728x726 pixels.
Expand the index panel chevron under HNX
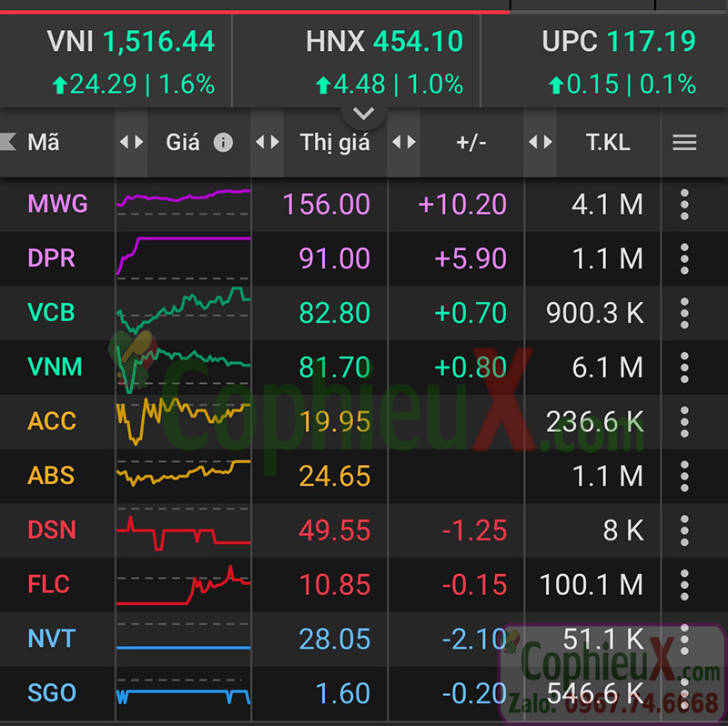click(x=363, y=114)
